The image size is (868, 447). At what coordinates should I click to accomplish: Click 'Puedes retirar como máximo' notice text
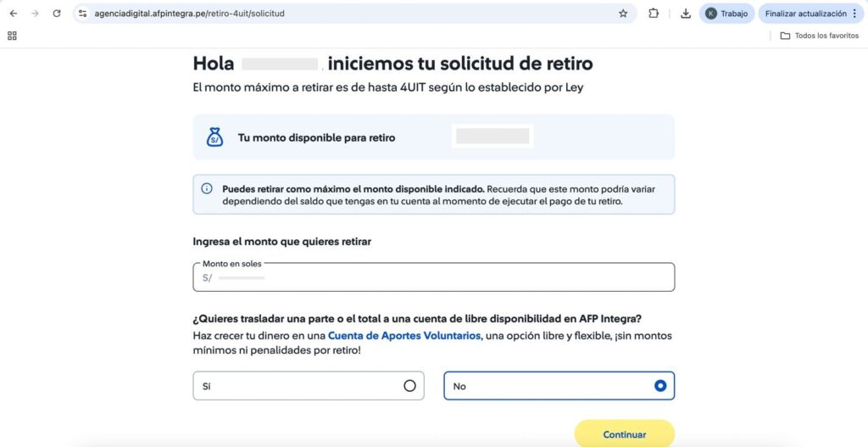[x=353, y=189]
